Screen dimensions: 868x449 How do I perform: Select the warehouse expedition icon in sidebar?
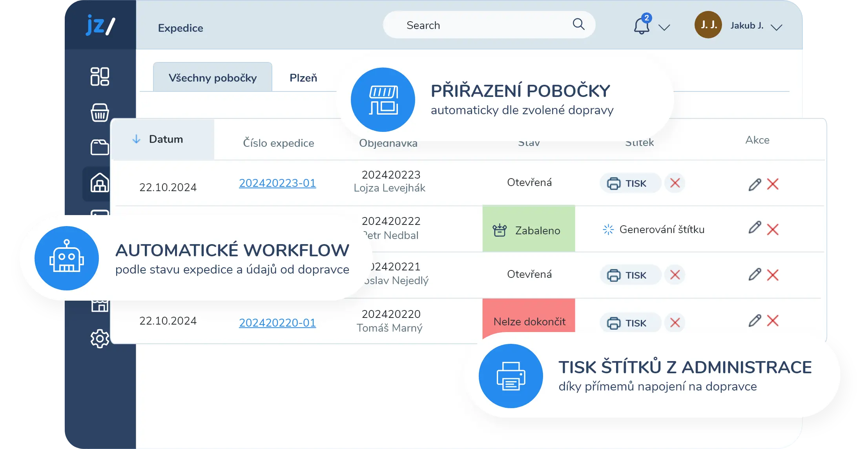tap(100, 183)
